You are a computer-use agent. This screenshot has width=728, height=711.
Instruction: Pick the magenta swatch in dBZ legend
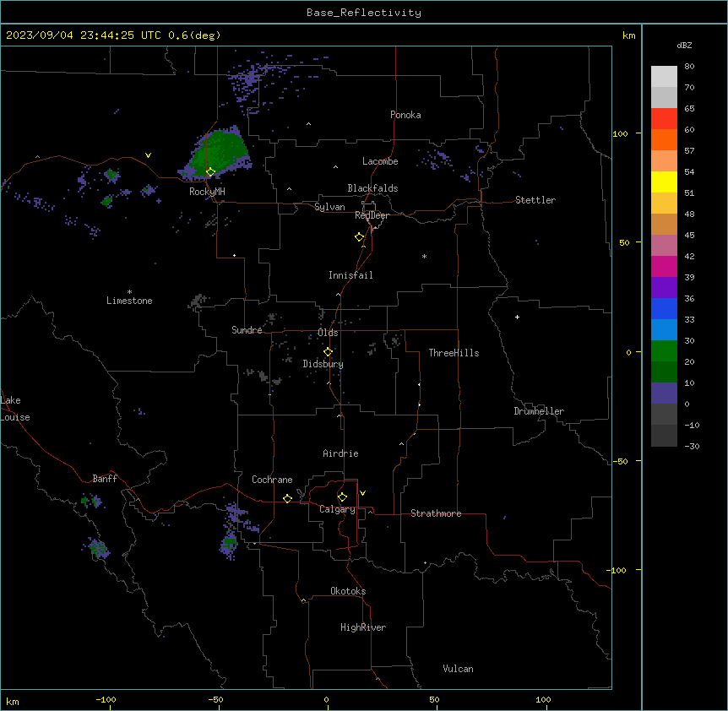(664, 266)
